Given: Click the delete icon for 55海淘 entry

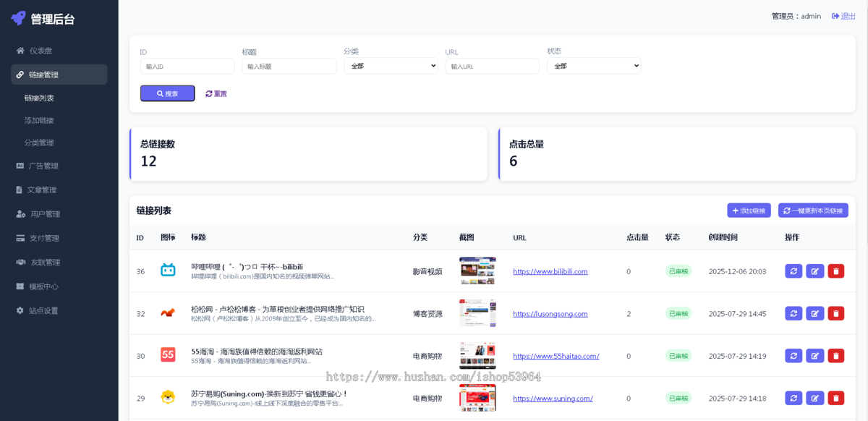Looking at the screenshot, I should tap(836, 355).
